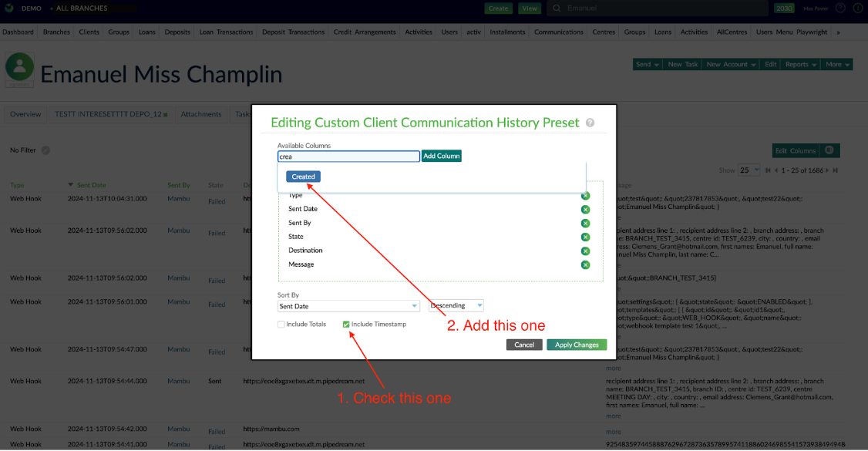This screenshot has width=868, height=451.
Task: Open the Descending sort order dropdown
Action: click(456, 306)
